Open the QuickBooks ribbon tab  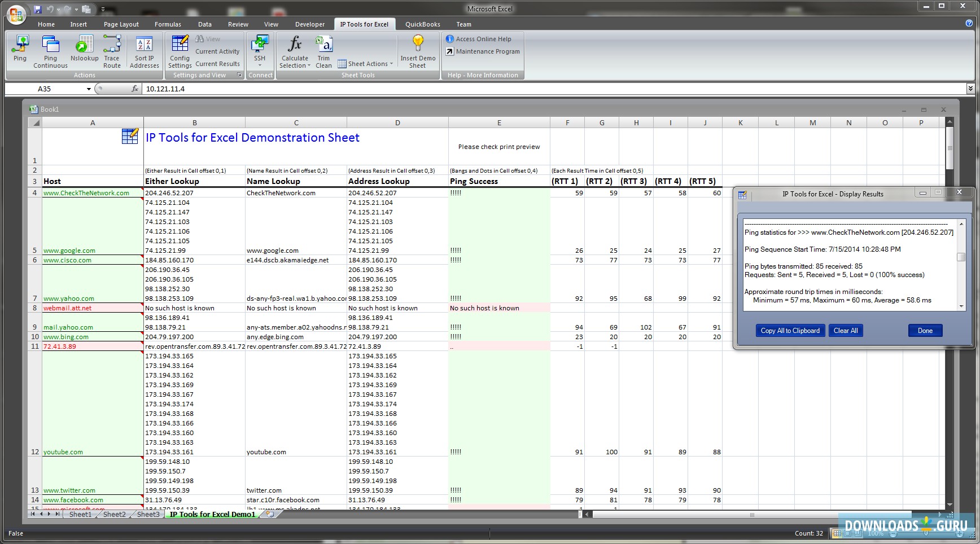click(x=422, y=24)
